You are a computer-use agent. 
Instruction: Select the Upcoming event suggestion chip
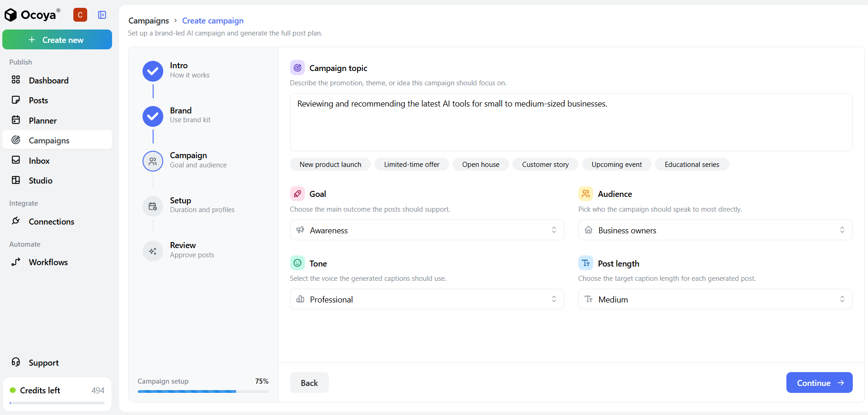click(617, 164)
